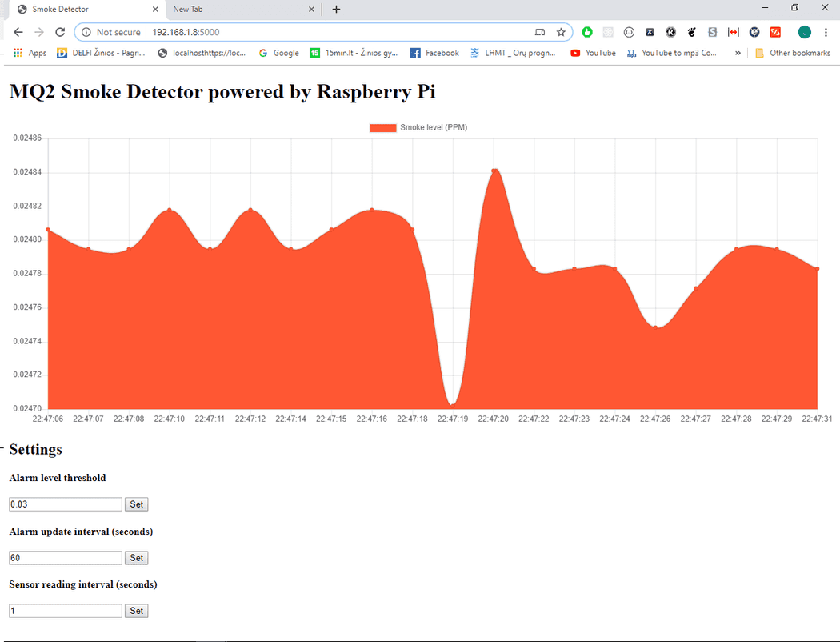The width and height of the screenshot is (840, 642).
Task: Click the reload page icon
Action: click(60, 32)
